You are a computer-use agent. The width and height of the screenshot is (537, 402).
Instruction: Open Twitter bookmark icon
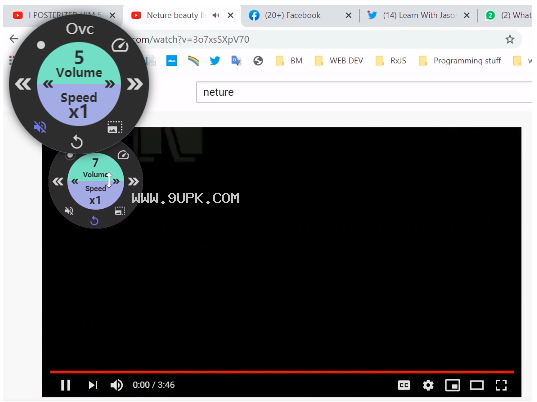(215, 61)
